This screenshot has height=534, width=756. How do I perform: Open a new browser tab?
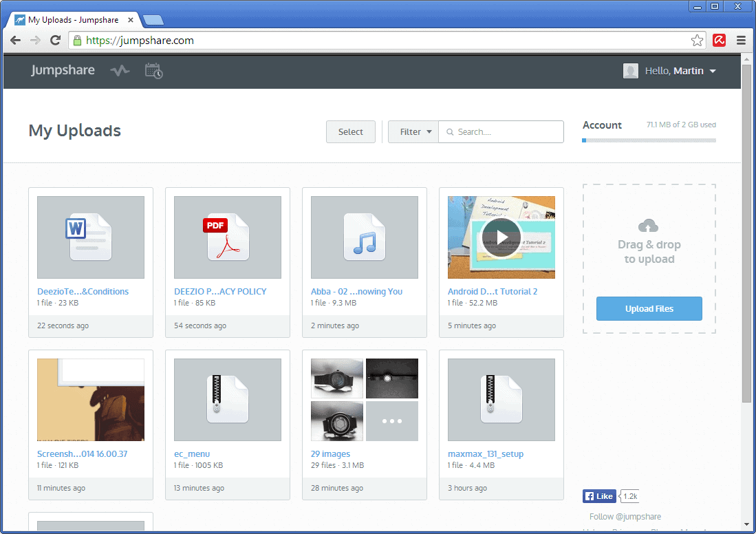[153, 20]
